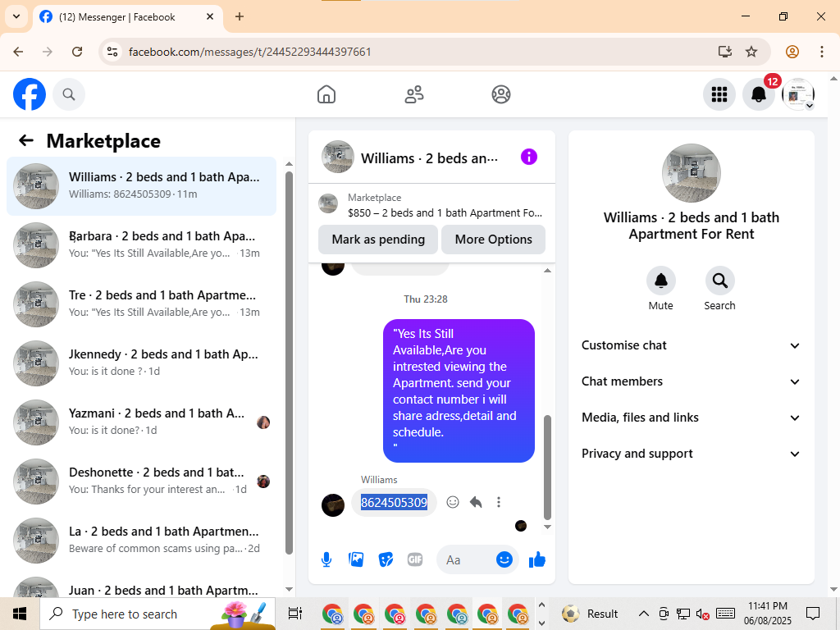The height and width of the screenshot is (630, 840).
Task: Open the Facebook menu grid icon
Action: point(719,94)
